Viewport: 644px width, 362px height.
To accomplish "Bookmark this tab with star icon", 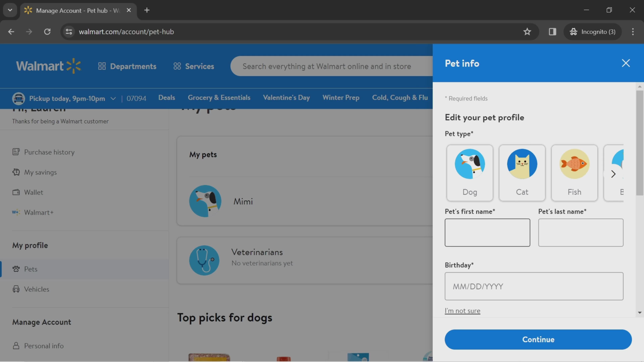I will tap(527, 32).
